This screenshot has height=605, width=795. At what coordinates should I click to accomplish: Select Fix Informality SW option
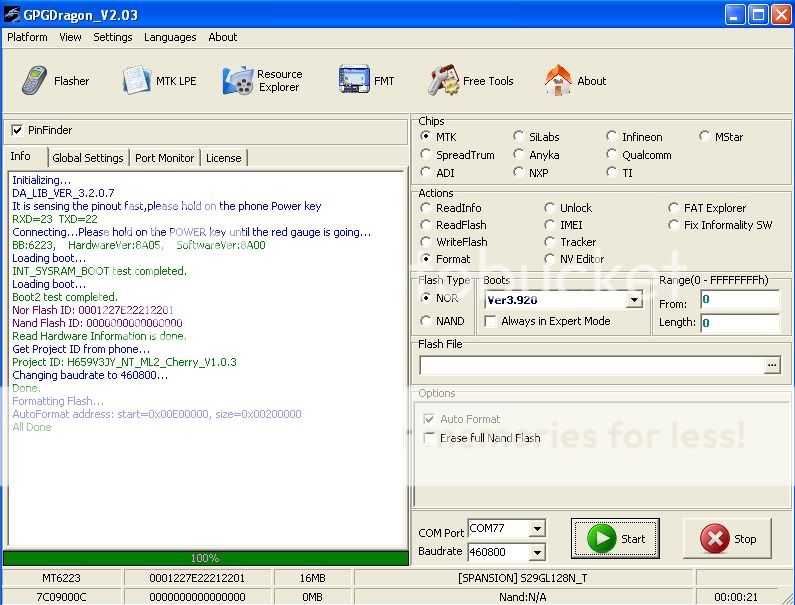point(673,225)
